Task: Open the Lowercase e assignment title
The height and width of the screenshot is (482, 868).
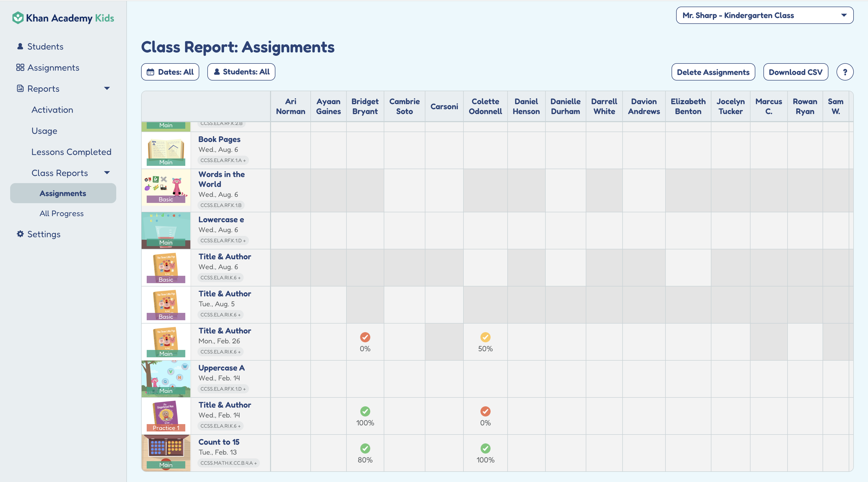Action: click(x=221, y=219)
